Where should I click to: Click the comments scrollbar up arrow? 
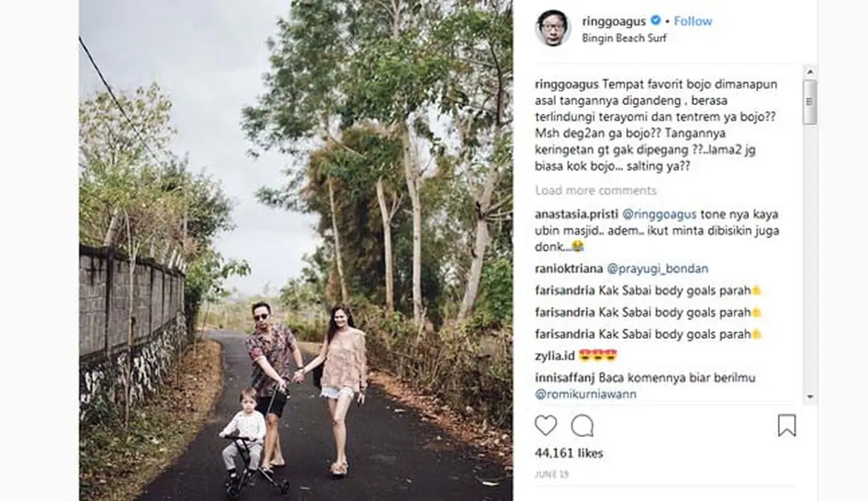point(809,71)
